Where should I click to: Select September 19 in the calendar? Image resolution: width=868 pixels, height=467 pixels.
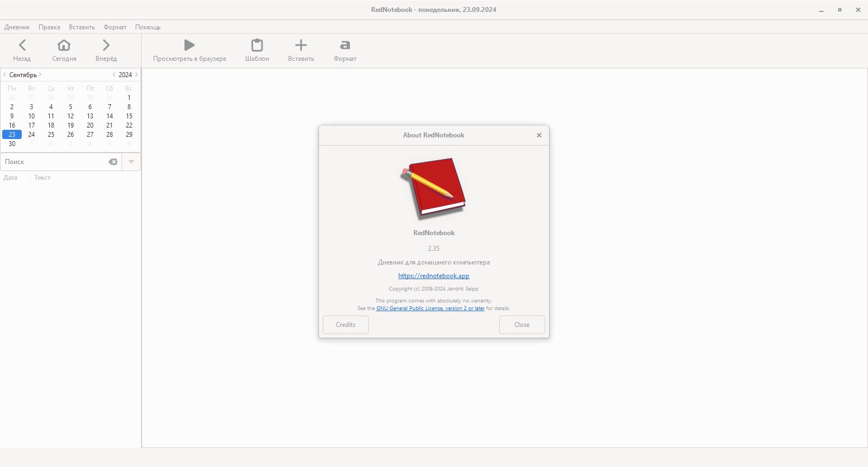[x=71, y=125]
